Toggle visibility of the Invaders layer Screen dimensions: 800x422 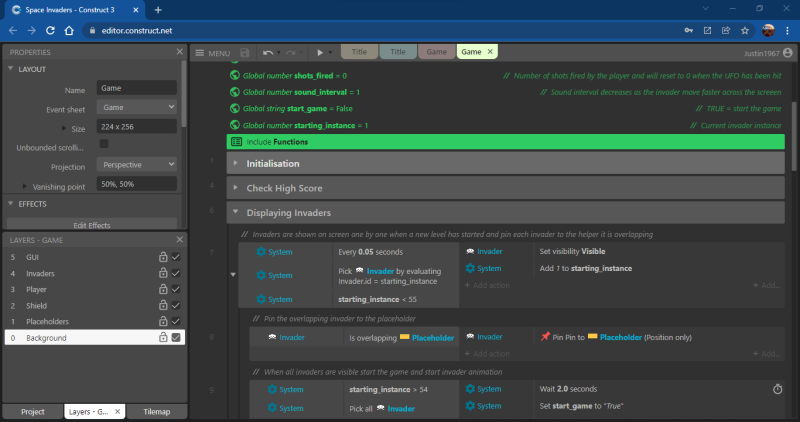point(176,274)
